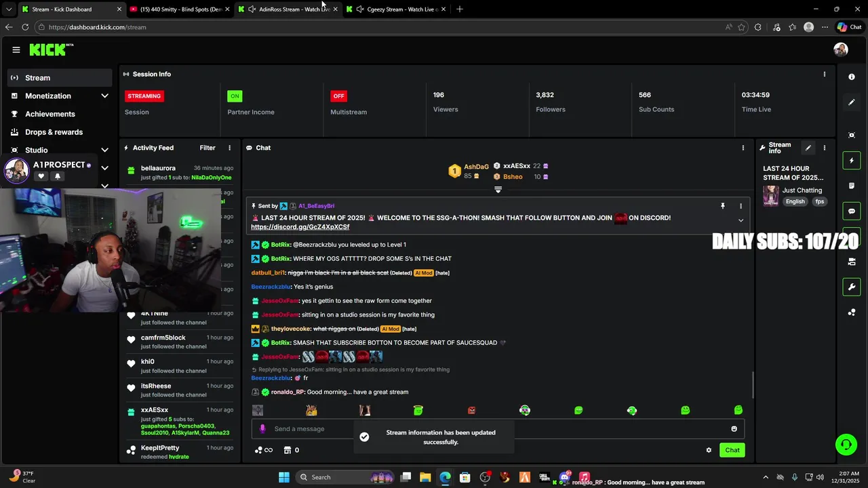
Task: Click the fps tag in Stream info
Action: (x=820, y=201)
